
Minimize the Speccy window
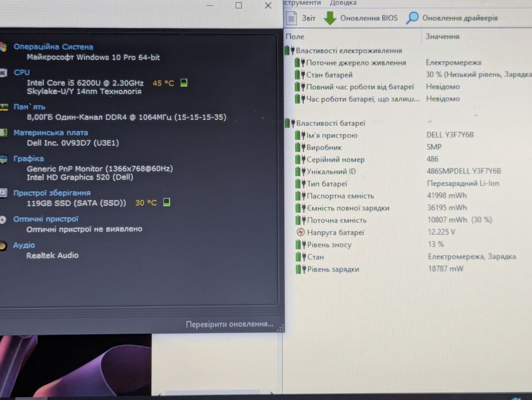coord(210,5)
